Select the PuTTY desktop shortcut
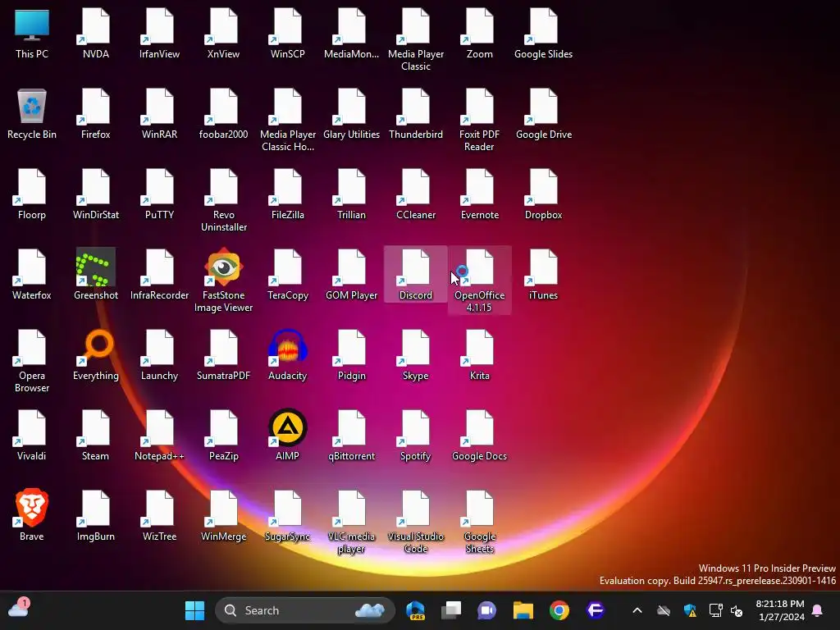840x630 pixels. tap(160, 194)
